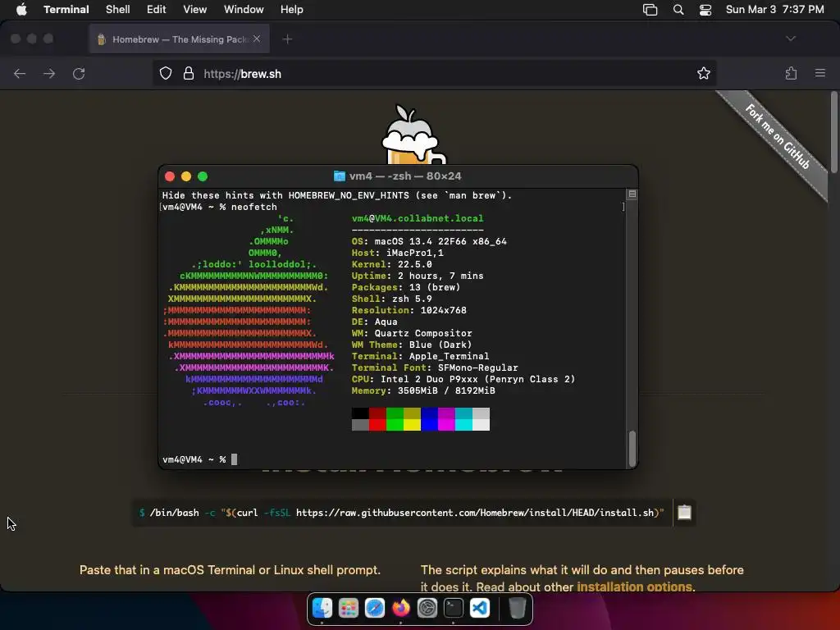Viewport: 840px width, 630px height.
Task: Open the Window menu
Action: coord(244,10)
